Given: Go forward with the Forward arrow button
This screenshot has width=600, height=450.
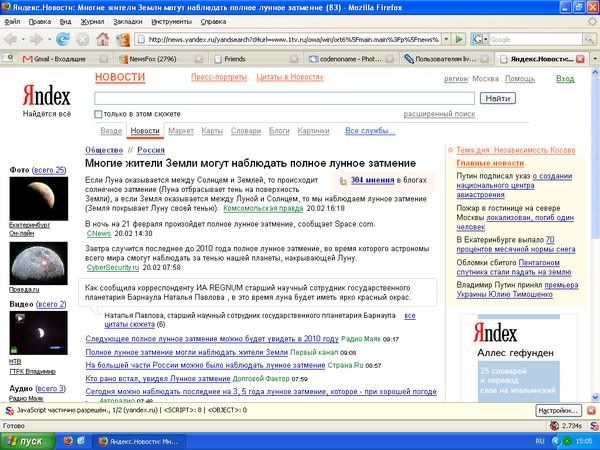Looking at the screenshot, I should [x=36, y=39].
